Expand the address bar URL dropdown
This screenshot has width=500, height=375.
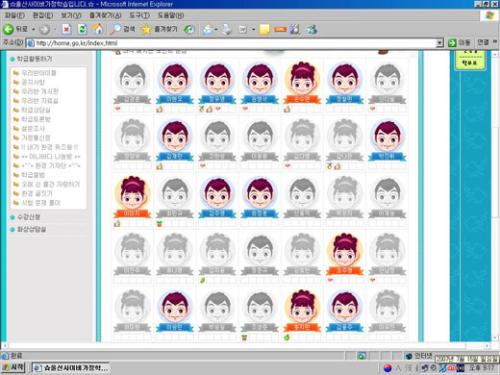(440, 43)
